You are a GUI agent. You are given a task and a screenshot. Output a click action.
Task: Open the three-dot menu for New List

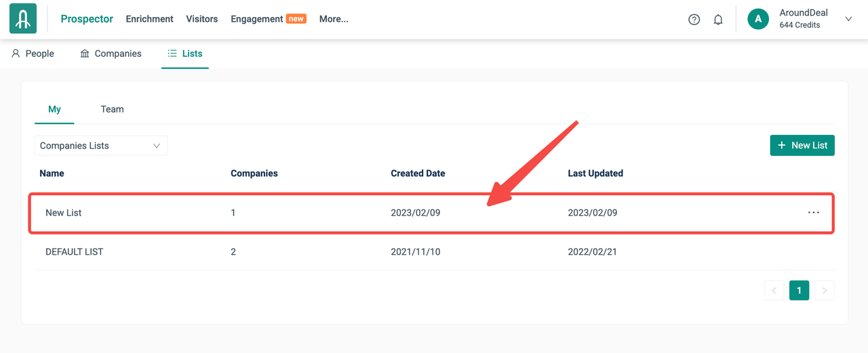[x=813, y=213]
